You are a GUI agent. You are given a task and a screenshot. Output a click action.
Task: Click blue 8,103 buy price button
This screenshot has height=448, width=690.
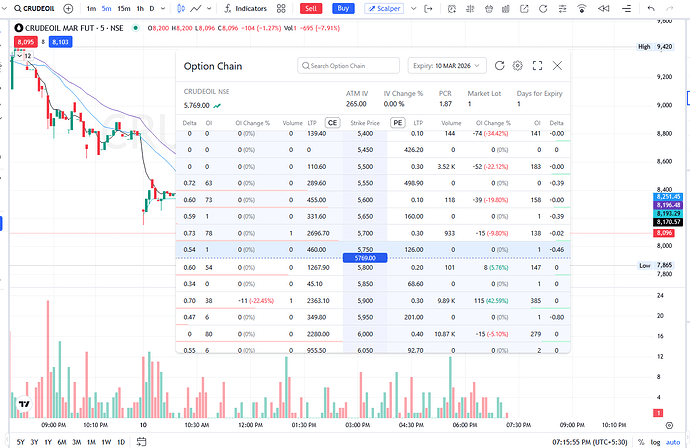60,42
